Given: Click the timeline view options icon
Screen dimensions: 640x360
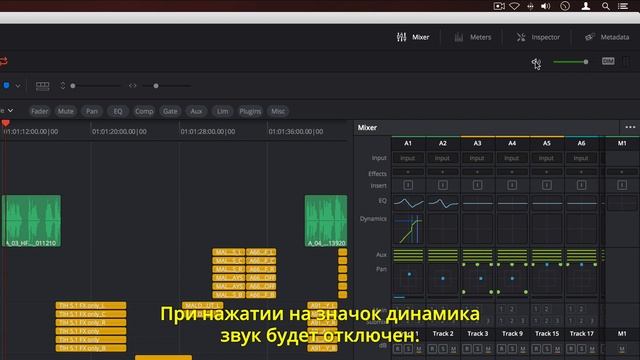Looking at the screenshot, I should (x=42, y=86).
